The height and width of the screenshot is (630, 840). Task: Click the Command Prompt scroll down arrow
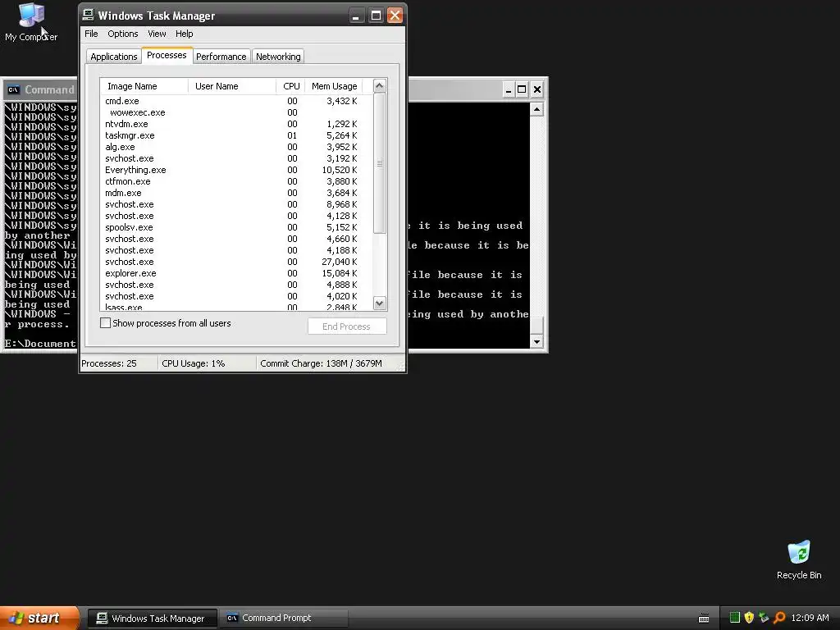pyautogui.click(x=536, y=342)
